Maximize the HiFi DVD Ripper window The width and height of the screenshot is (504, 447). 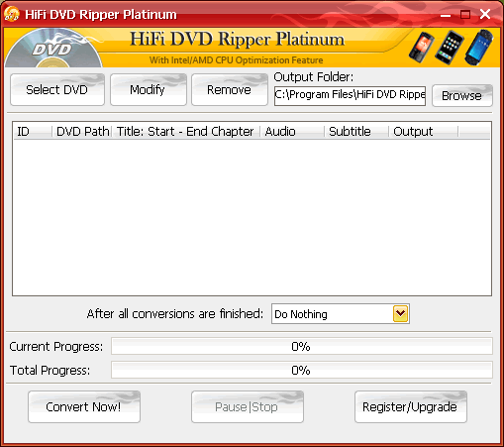(465, 15)
